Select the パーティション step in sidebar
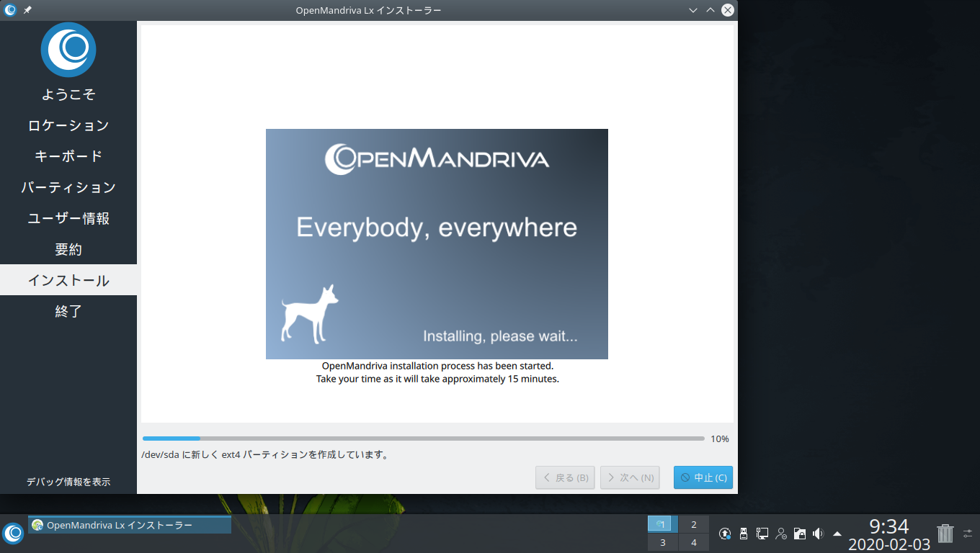This screenshot has width=980, height=553. pos(68,187)
